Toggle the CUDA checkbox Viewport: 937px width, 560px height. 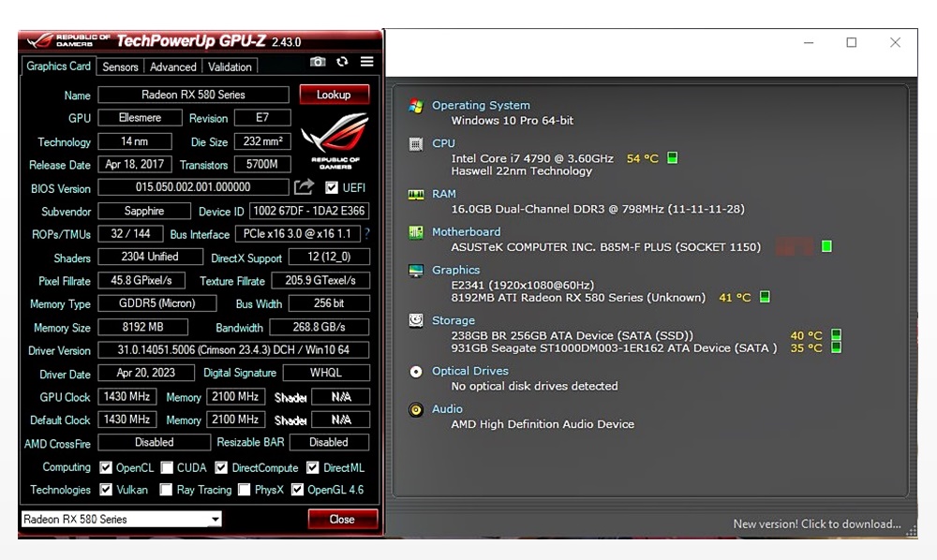[167, 468]
